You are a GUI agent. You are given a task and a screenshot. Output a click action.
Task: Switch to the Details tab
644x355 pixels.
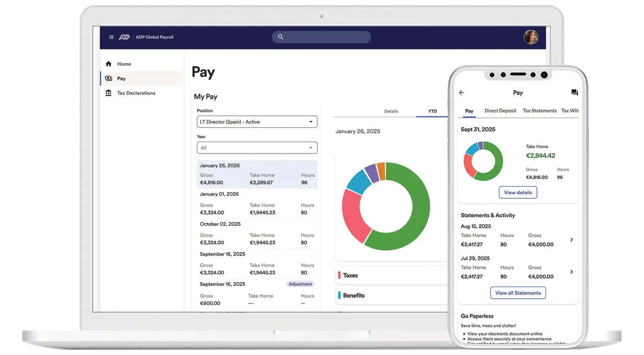pos(391,111)
